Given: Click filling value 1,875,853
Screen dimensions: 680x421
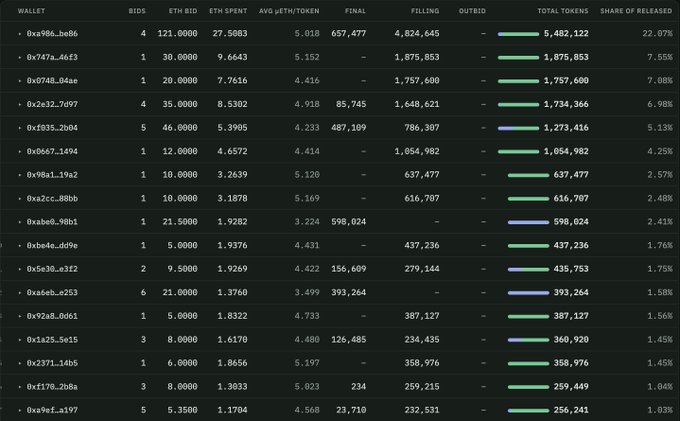Looking at the screenshot, I should pyautogui.click(x=417, y=57).
